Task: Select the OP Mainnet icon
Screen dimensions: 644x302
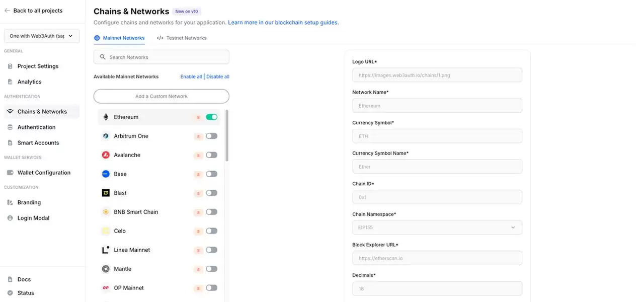Action: 106,287
